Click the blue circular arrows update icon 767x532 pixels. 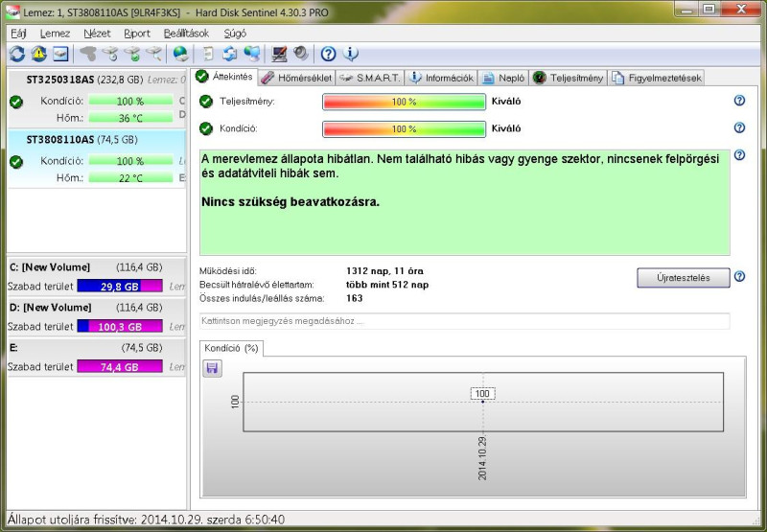230,54
